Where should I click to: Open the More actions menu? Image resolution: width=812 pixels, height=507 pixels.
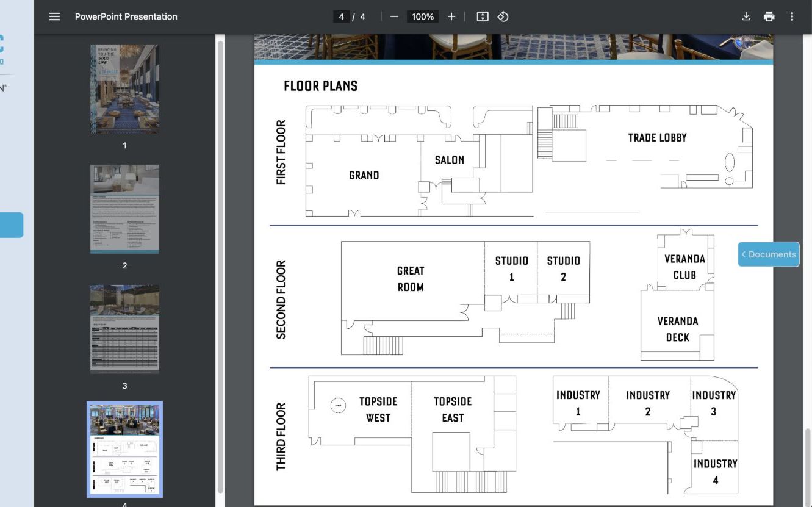[792, 16]
